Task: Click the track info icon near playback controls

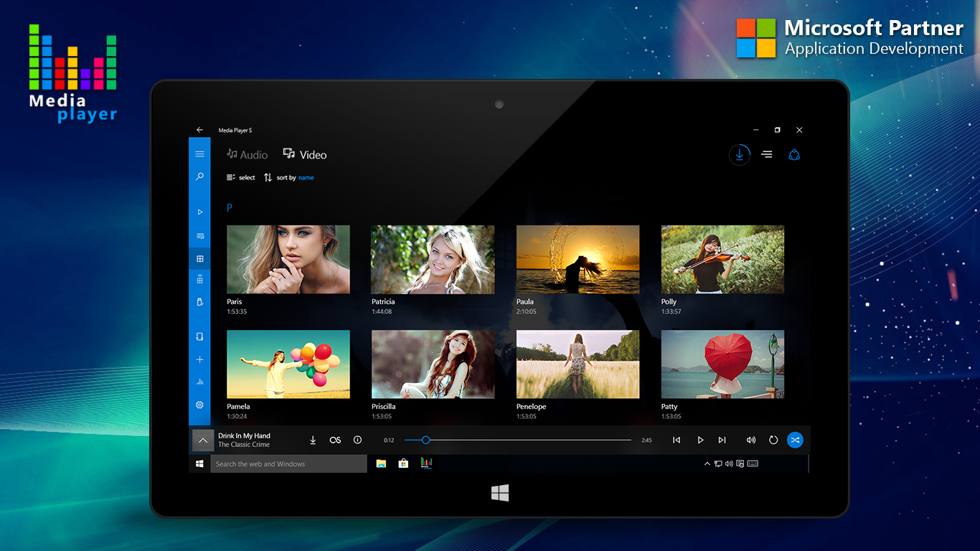Action: tap(357, 440)
